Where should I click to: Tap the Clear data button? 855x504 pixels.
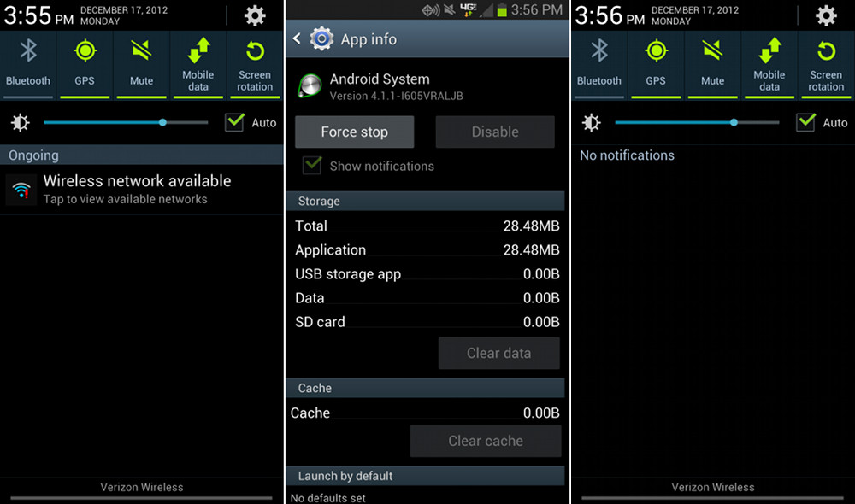coord(499,353)
